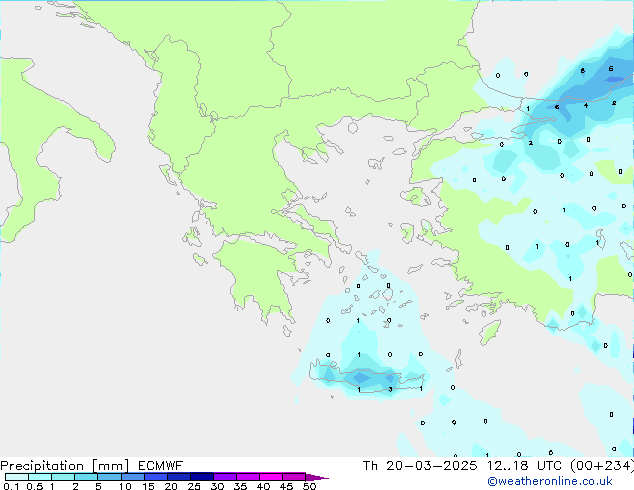Click the "Precipitation [mm]" title text

(64, 466)
